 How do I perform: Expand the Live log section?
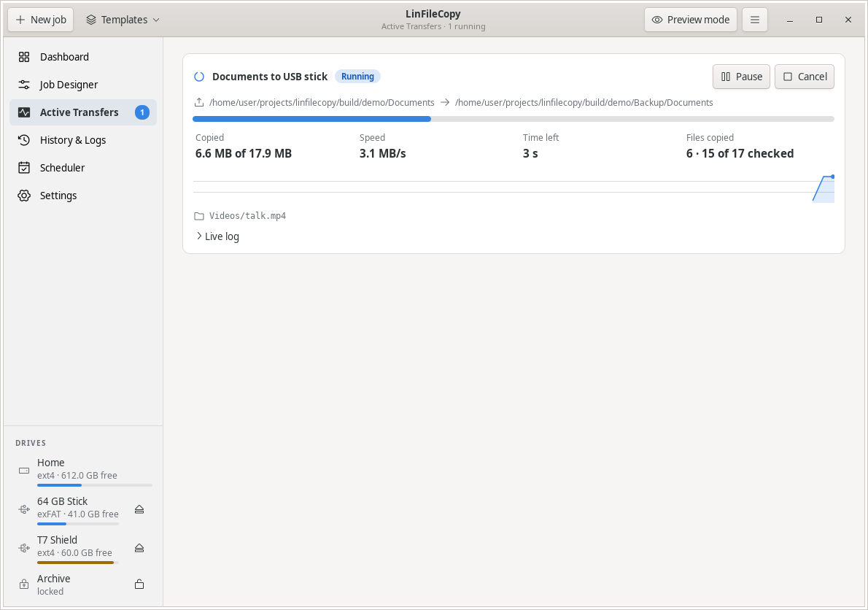pyautogui.click(x=217, y=236)
